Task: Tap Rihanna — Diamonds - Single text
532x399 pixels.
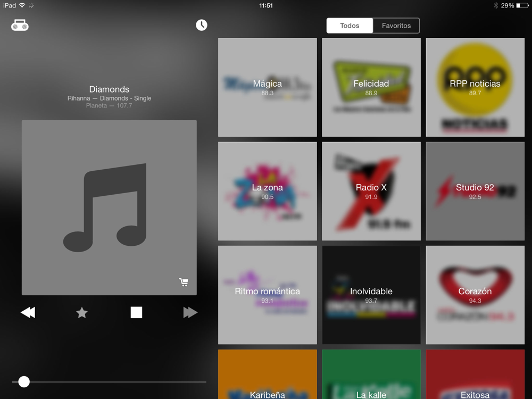Action: [x=109, y=98]
